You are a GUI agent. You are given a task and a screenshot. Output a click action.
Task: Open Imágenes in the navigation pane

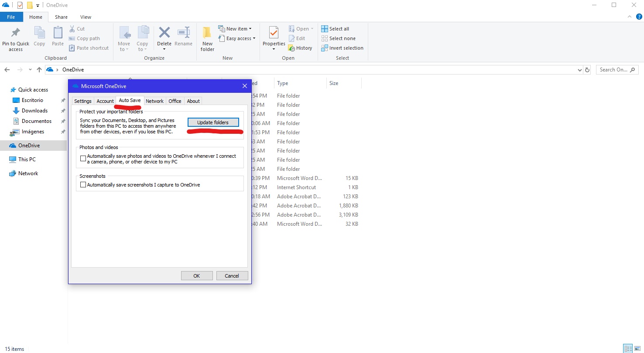point(33,132)
